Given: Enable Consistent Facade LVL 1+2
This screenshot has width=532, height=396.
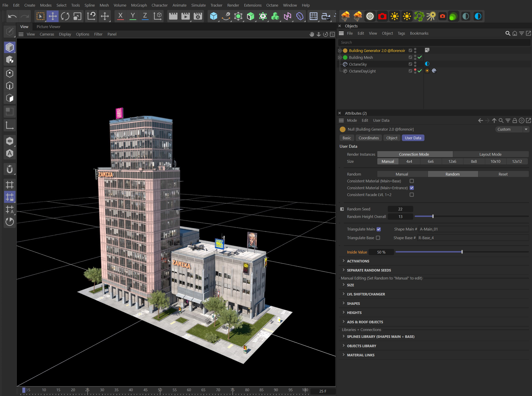Looking at the screenshot, I should (412, 195).
